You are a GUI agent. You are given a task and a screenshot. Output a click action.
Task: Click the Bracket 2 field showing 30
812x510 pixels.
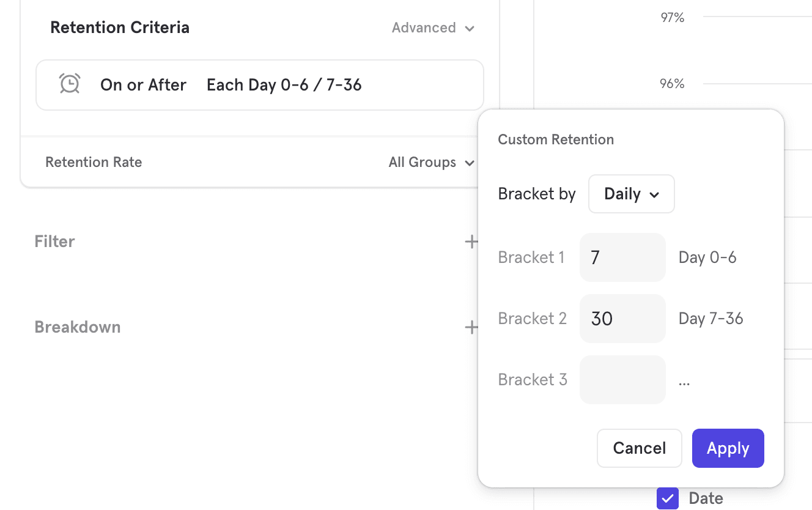coord(622,319)
